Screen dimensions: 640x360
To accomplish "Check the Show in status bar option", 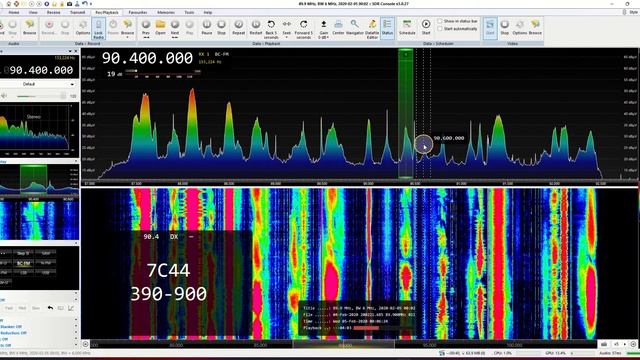I will click(x=457, y=21).
